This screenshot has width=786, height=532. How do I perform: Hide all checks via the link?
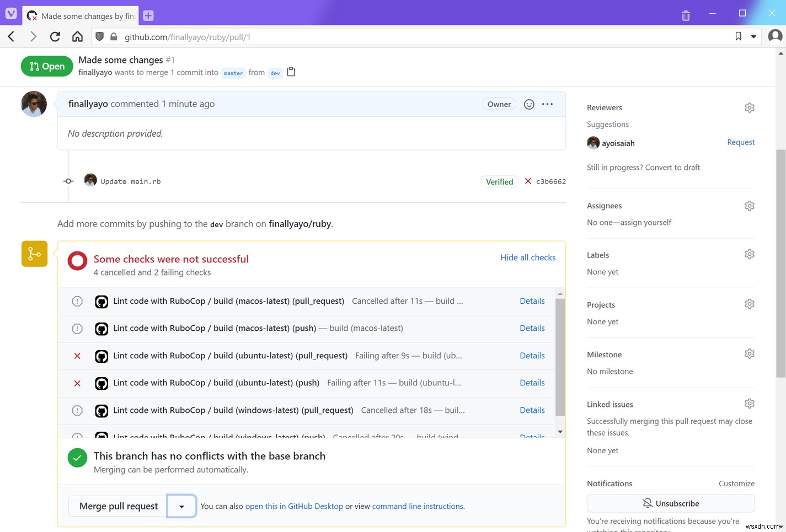tap(527, 257)
